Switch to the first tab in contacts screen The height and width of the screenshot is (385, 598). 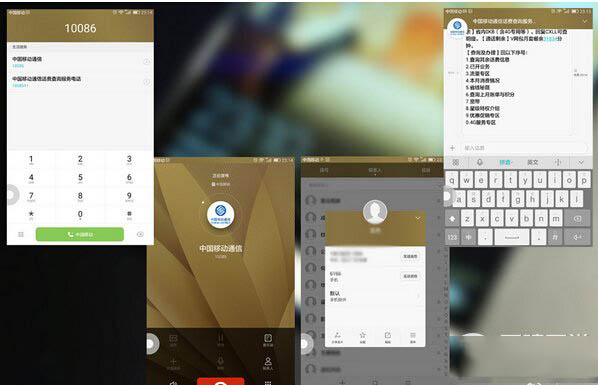click(x=324, y=170)
